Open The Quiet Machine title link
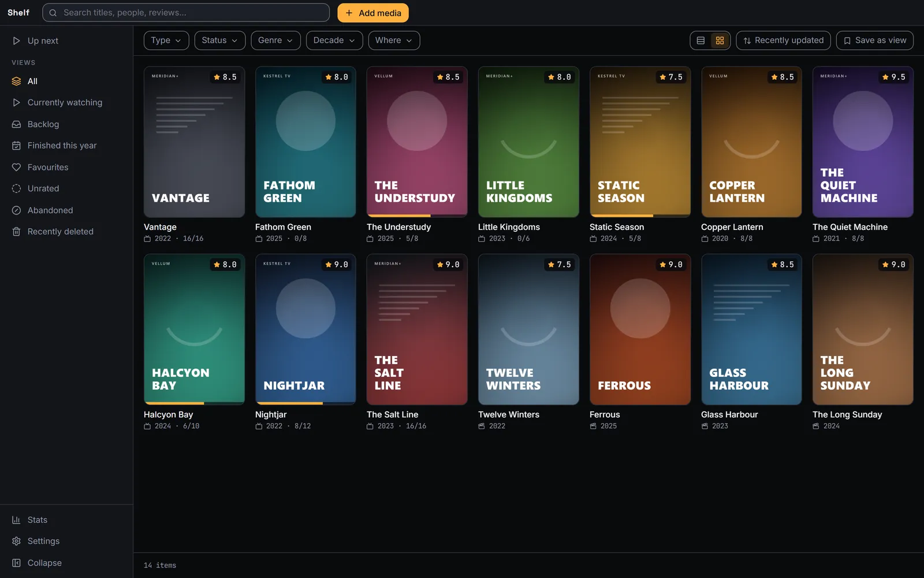This screenshot has width=924, height=578. 850,227
